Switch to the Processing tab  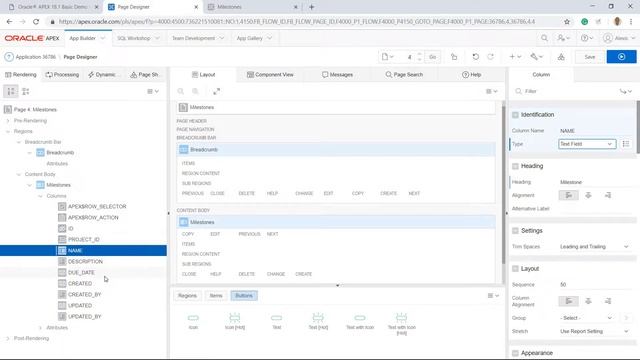pos(62,75)
